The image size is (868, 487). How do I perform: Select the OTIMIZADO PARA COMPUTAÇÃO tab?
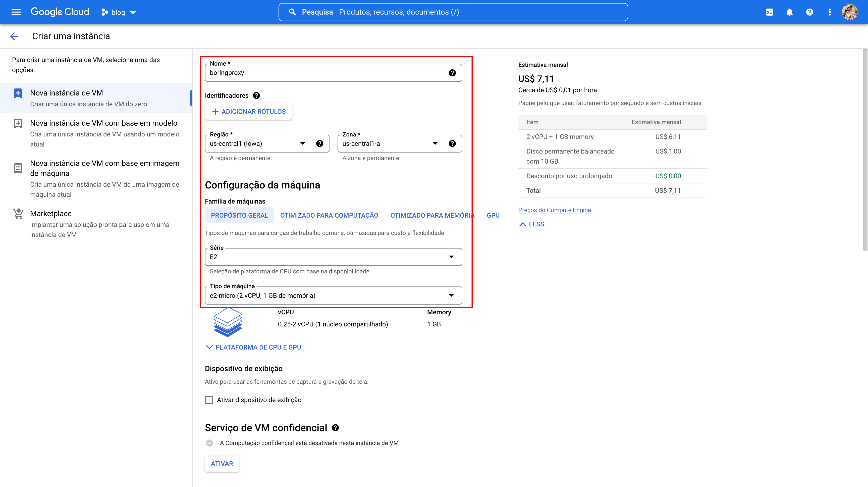pyautogui.click(x=329, y=215)
